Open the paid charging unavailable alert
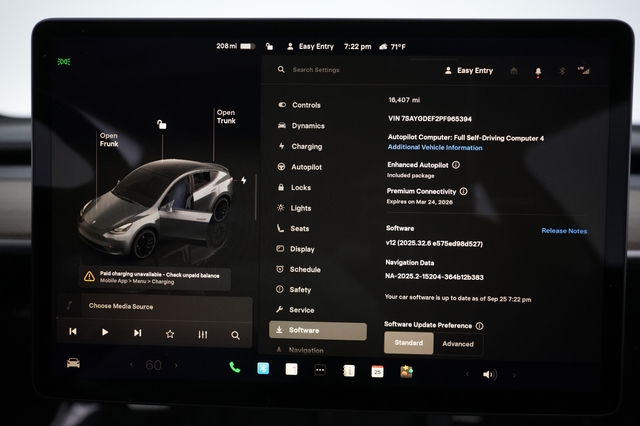The height and width of the screenshot is (426, 640). pyautogui.click(x=155, y=278)
